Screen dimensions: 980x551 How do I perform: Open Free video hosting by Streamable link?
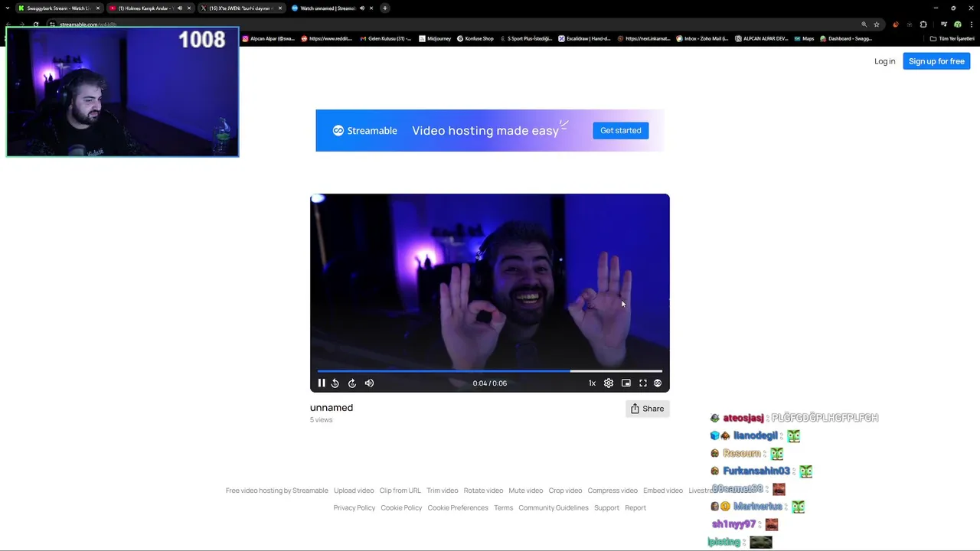[276, 491]
